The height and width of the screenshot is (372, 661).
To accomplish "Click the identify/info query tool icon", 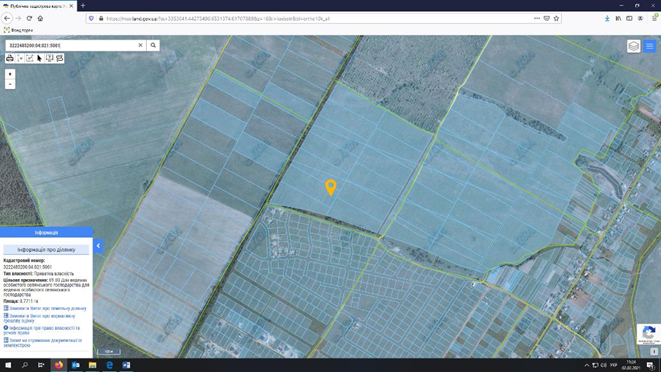I will (x=49, y=58).
